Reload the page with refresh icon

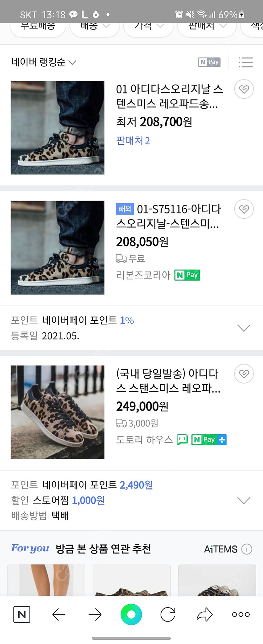click(168, 615)
